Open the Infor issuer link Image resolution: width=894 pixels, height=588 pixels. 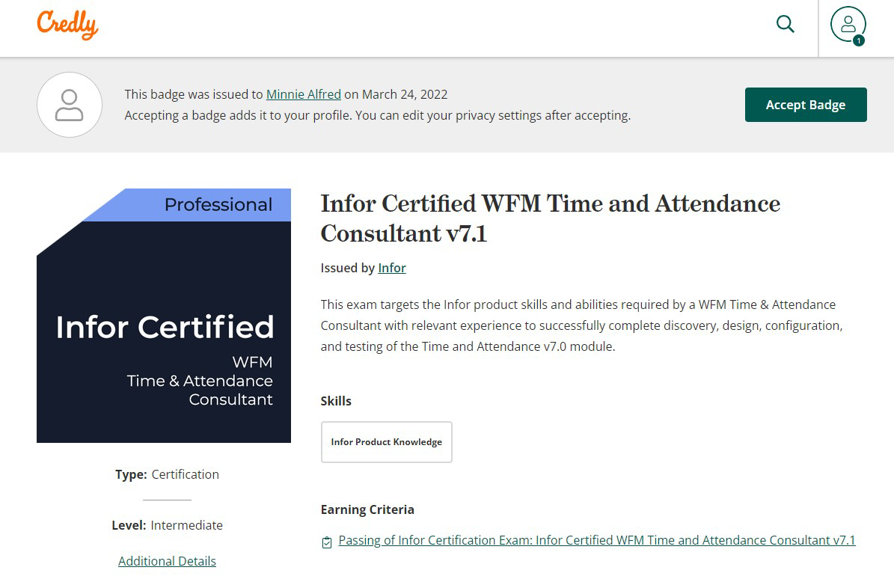[391, 268]
